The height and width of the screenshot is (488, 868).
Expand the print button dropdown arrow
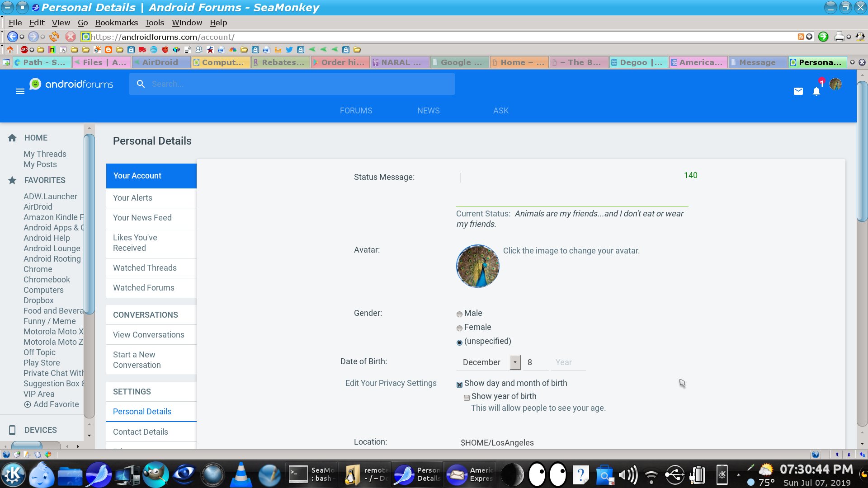pos(849,37)
